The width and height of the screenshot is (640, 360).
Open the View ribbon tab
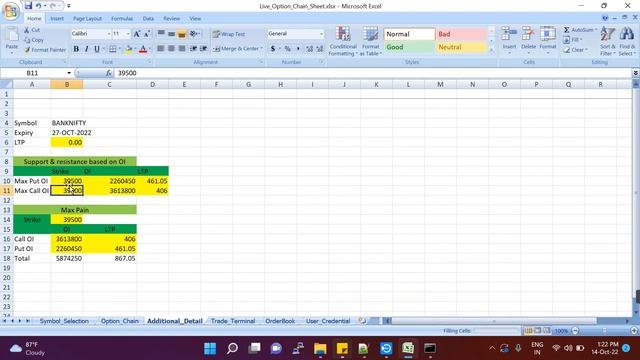tap(195, 19)
